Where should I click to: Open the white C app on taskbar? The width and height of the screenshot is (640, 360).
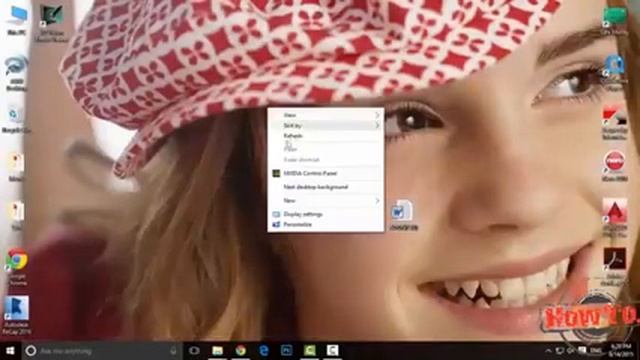click(333, 351)
